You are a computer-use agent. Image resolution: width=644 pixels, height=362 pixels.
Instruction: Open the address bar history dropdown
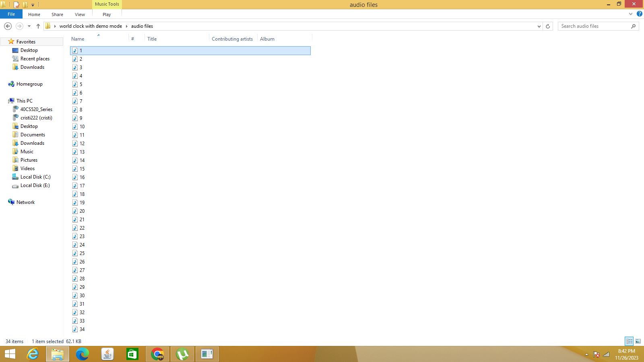point(539,26)
